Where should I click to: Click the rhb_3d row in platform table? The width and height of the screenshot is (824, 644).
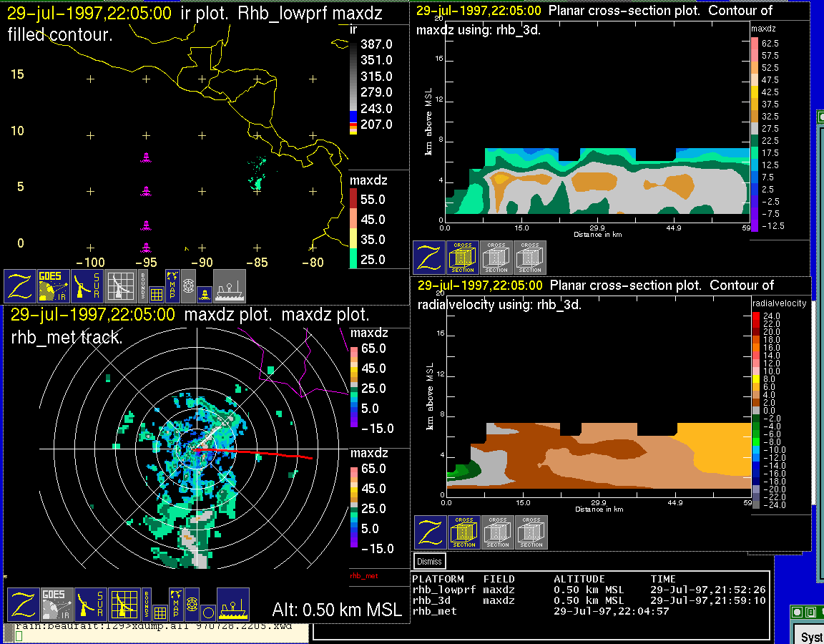pyautogui.click(x=589, y=600)
